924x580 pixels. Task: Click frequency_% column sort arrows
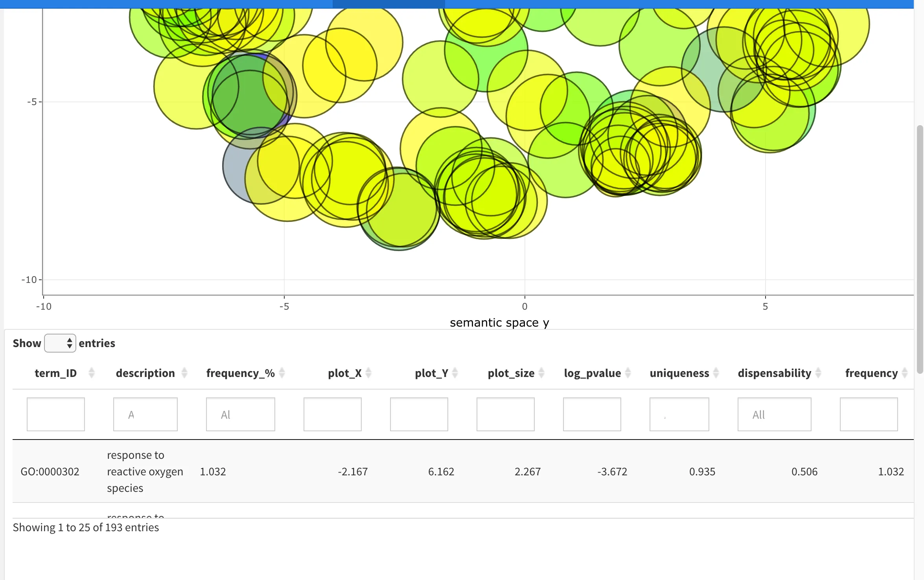click(282, 373)
